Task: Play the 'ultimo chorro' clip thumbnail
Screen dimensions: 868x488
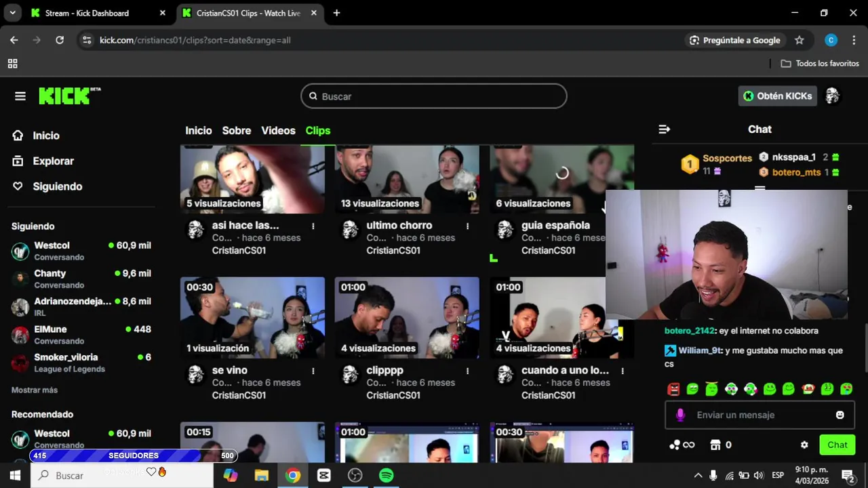Action: [407, 179]
